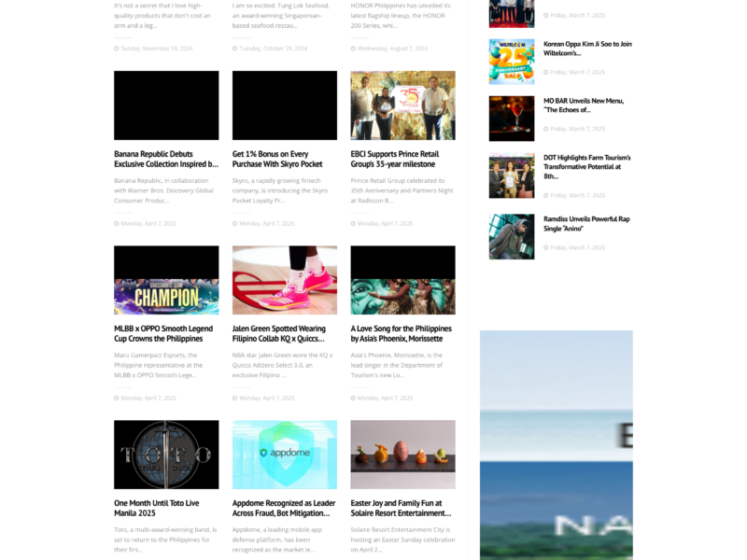Click the date under MO BAR sidebar item
The image size is (747, 560).
coord(574,129)
